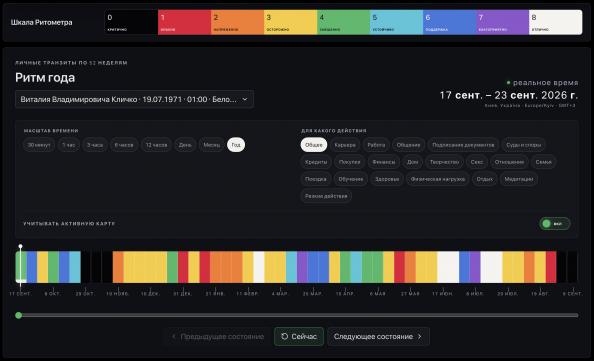Choose the '30 минут' time scale

(39, 145)
